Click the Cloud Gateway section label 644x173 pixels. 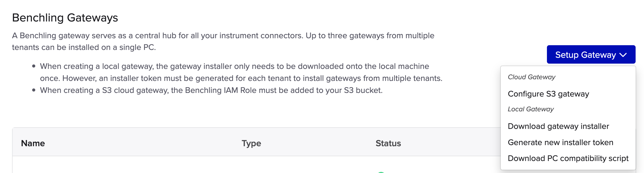pos(532,77)
